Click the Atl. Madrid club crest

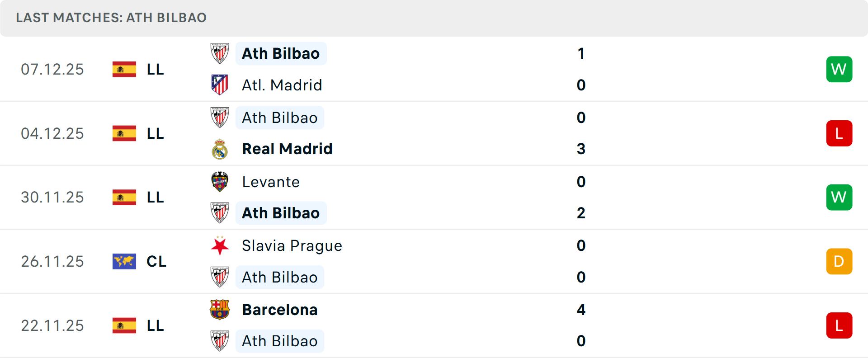(220, 85)
